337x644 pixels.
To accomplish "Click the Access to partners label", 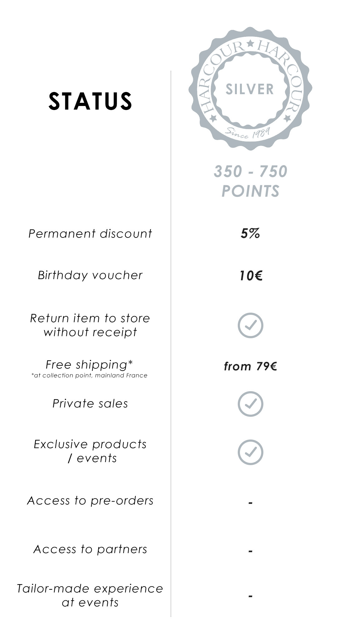I will click(90, 549).
